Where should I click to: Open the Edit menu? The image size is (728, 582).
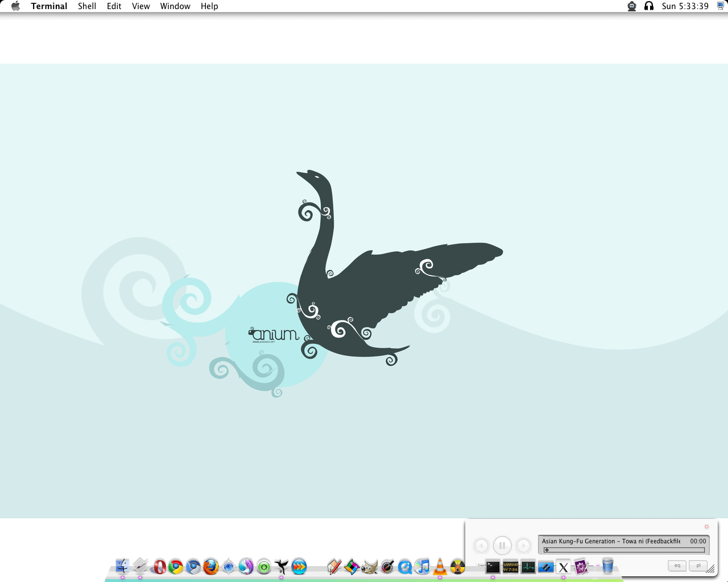[114, 6]
